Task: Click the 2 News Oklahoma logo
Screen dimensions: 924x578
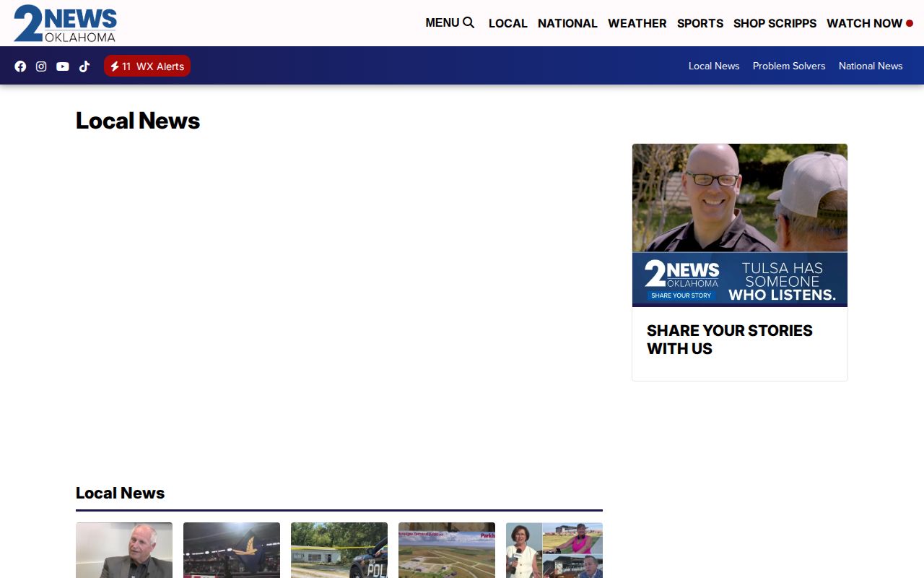Action: click(x=65, y=23)
